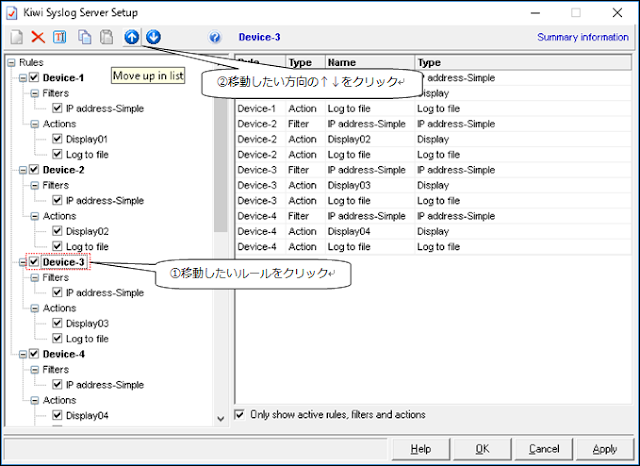Click the New item toolbar icon
The image size is (640, 466).
[17, 37]
